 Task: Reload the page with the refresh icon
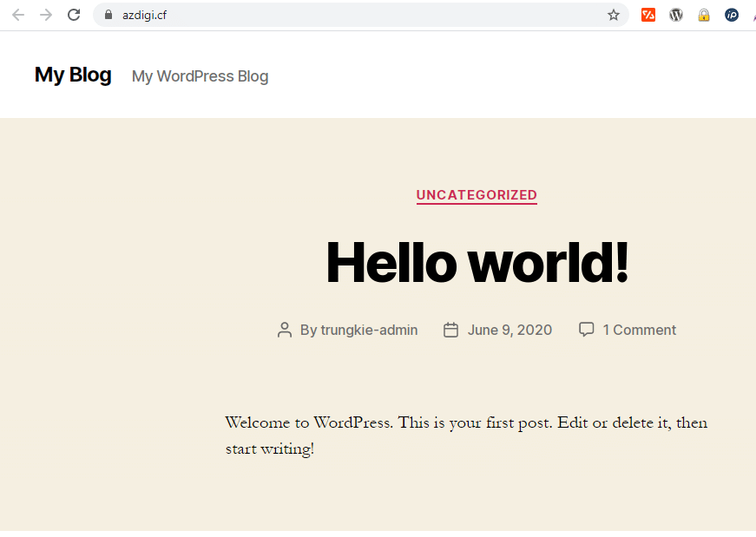point(74,15)
